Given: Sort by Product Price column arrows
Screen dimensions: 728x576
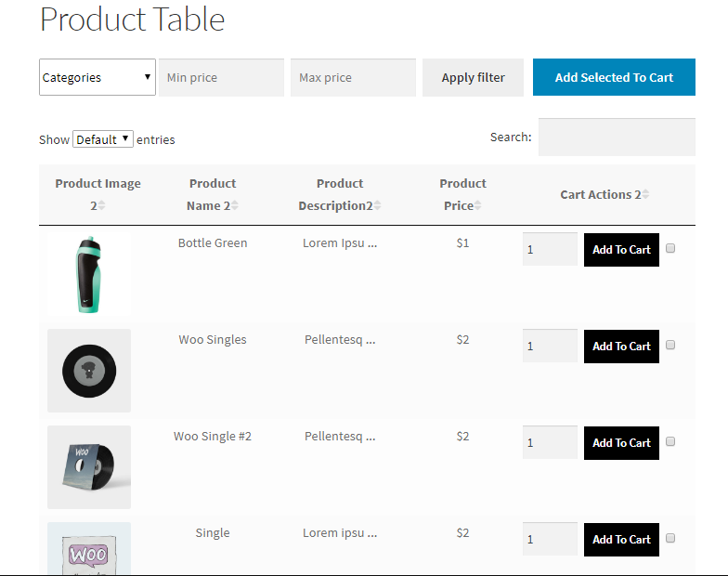Looking at the screenshot, I should (x=478, y=205).
